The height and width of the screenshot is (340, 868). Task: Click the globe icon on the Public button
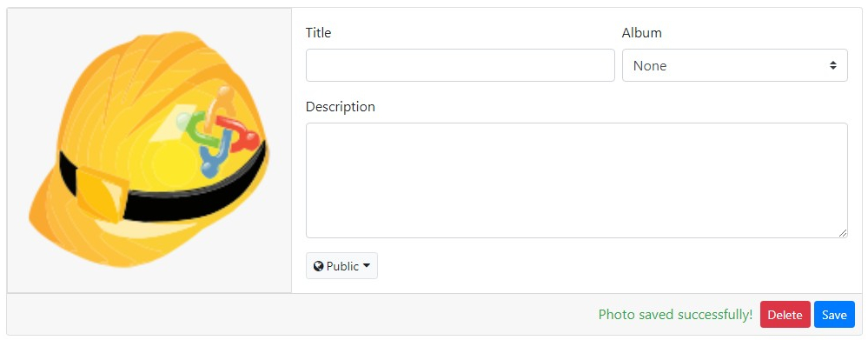pyautogui.click(x=318, y=266)
